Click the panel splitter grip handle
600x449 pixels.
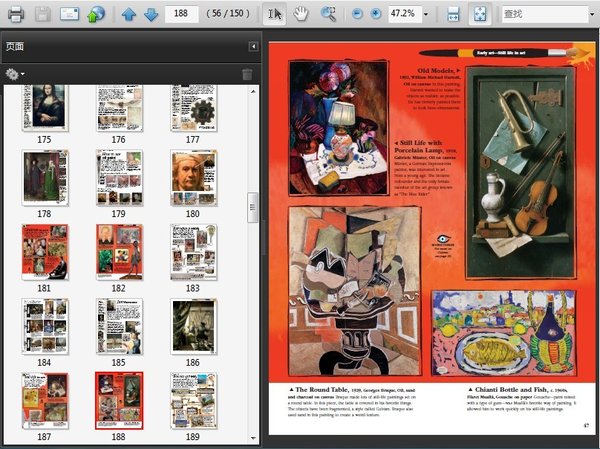tap(263, 237)
